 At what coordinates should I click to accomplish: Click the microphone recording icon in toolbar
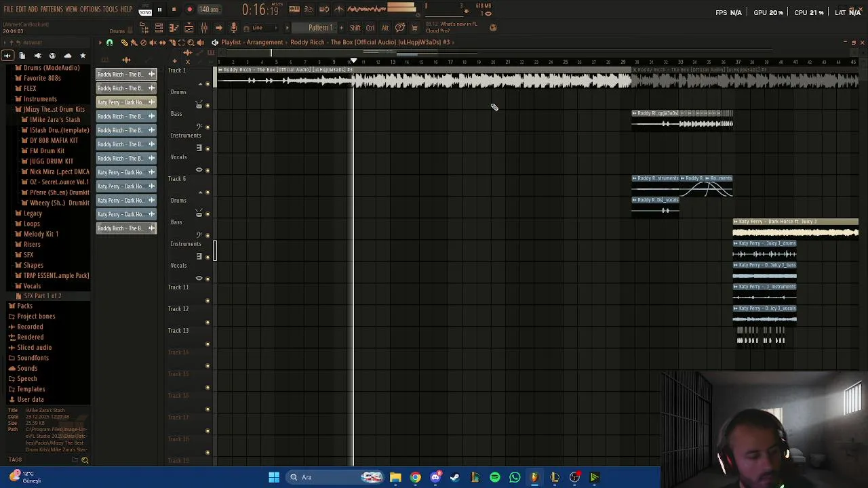tap(234, 28)
